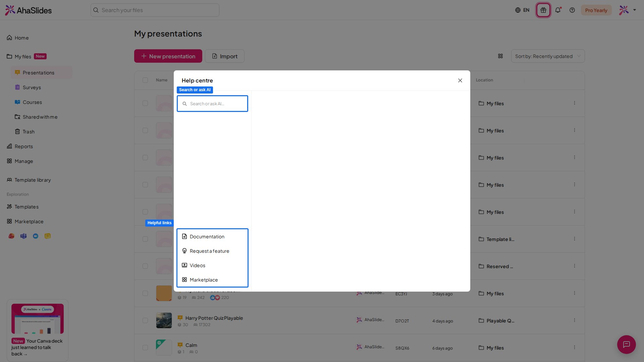Open the Canva deck announcement card
Viewport: 644px width, 362px height.
(x=38, y=330)
